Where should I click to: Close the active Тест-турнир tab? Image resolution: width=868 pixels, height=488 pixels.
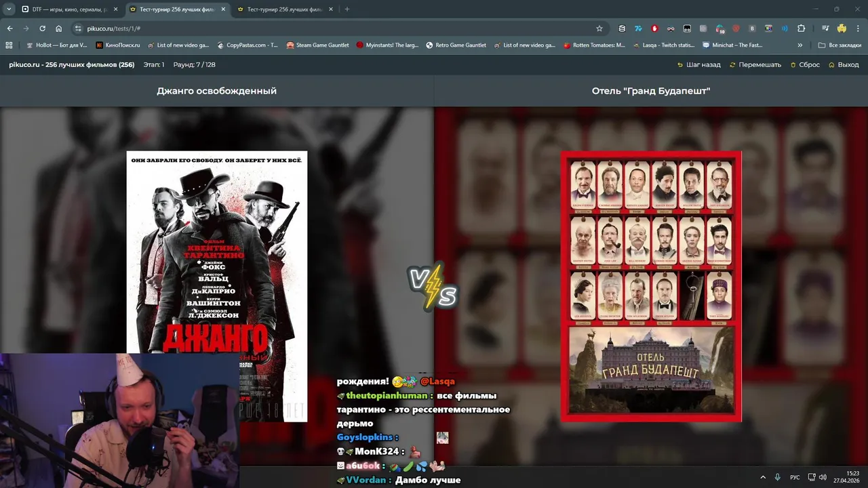point(223,9)
